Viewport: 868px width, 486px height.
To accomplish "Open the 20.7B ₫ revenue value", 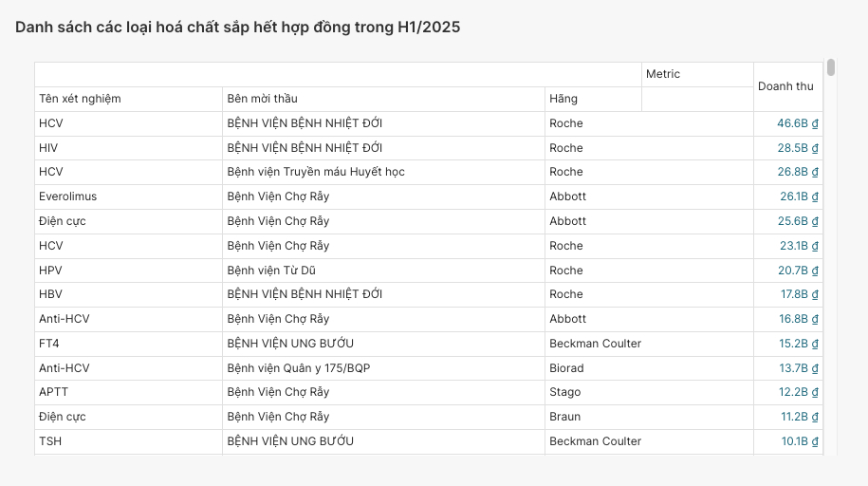I will tap(797, 271).
